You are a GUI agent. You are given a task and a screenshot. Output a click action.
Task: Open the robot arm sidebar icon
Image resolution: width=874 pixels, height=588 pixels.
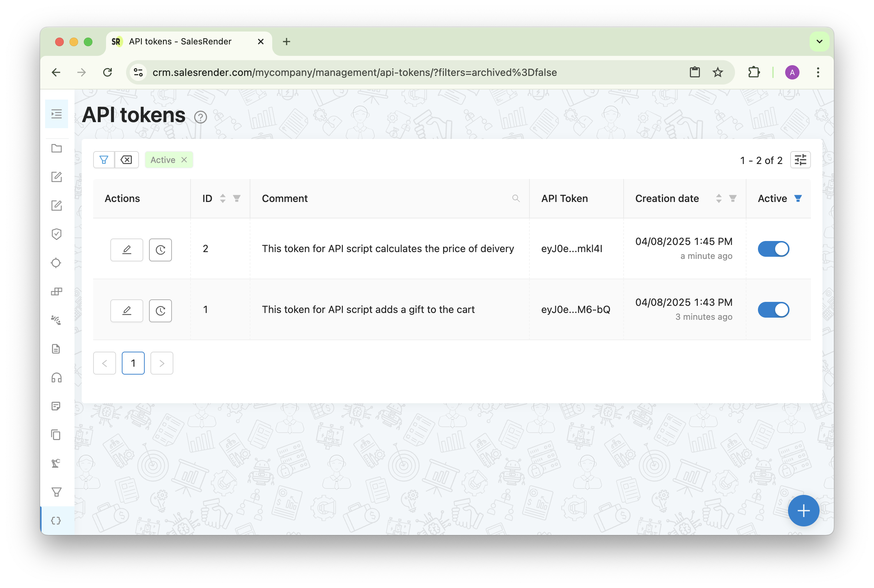[x=56, y=463]
